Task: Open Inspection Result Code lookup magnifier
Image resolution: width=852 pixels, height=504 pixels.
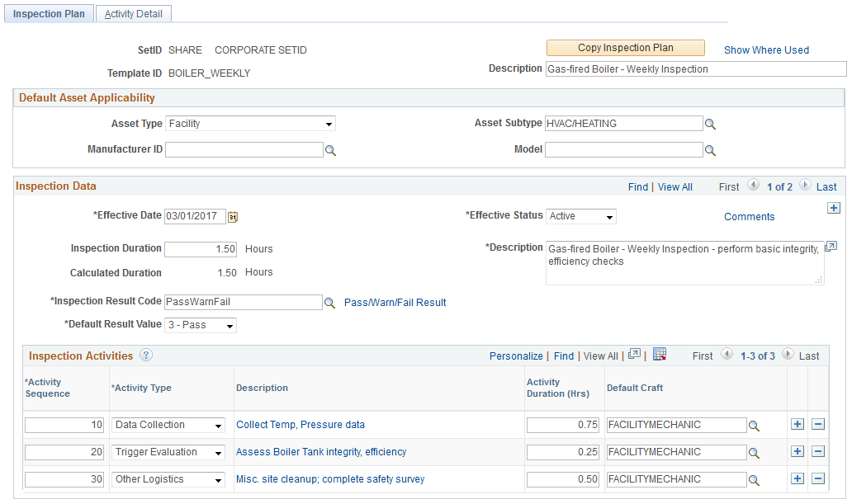Action: pyautogui.click(x=329, y=303)
